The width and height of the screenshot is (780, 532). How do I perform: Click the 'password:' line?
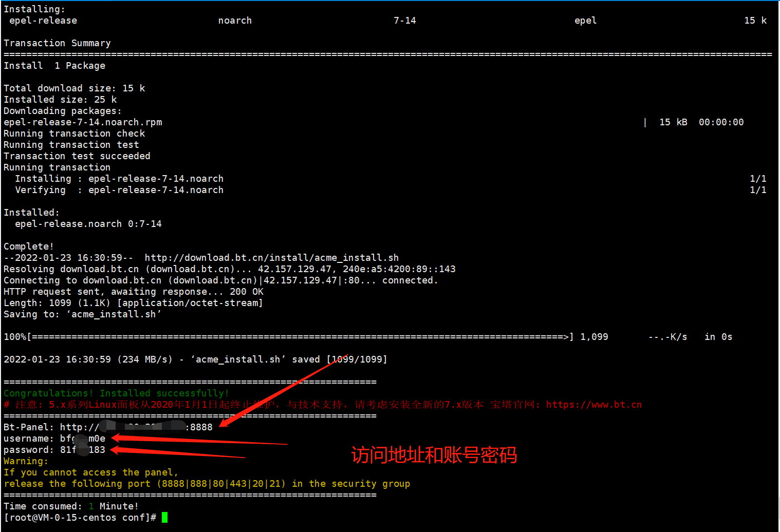pos(54,450)
